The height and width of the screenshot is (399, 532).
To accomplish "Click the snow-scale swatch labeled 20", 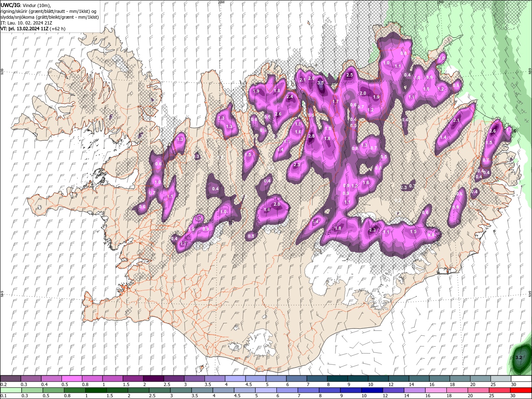I will pyautogui.click(x=480, y=379).
